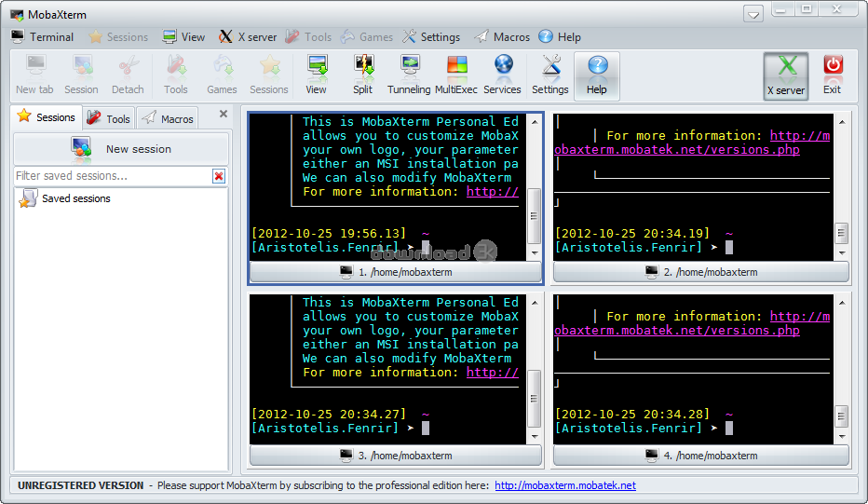
Task: Open the View menu
Action: tap(183, 37)
